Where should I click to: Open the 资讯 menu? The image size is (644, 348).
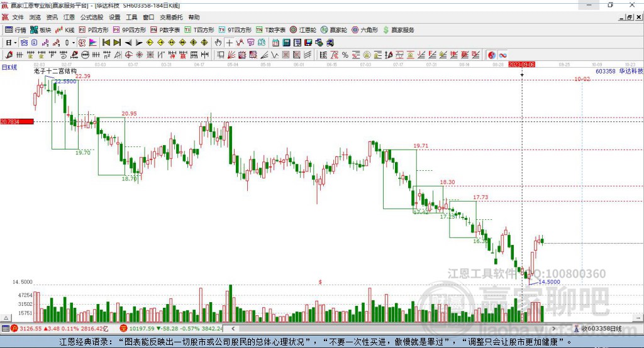pos(52,17)
